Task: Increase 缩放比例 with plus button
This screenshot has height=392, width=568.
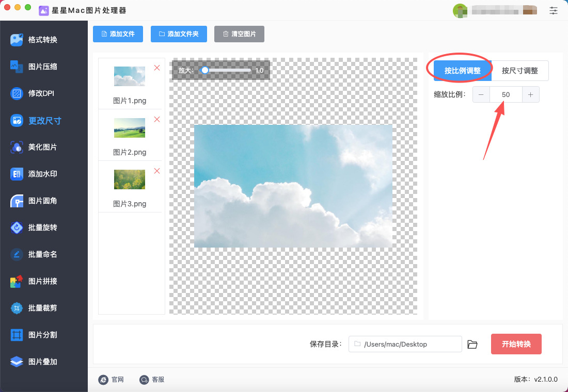Action: [x=531, y=94]
